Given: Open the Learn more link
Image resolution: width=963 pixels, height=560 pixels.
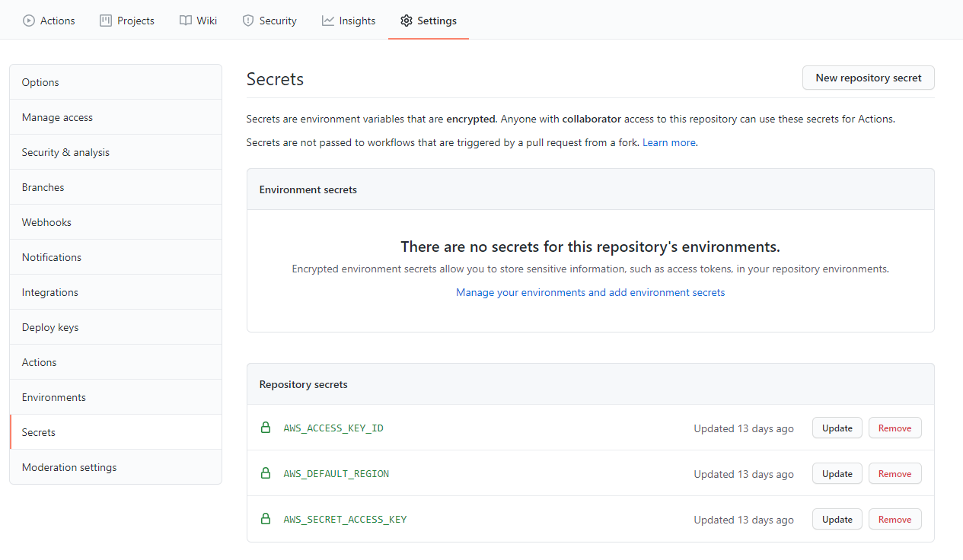Looking at the screenshot, I should click(x=668, y=142).
